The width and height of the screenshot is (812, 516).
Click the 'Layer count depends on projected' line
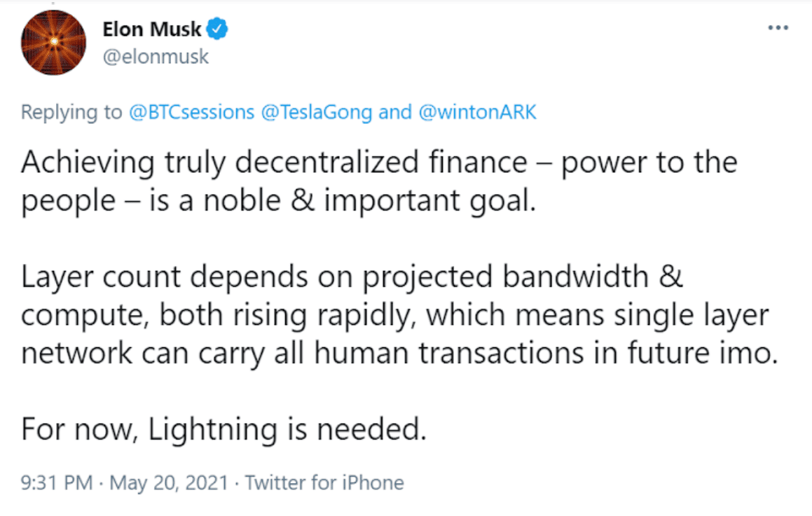(x=352, y=277)
